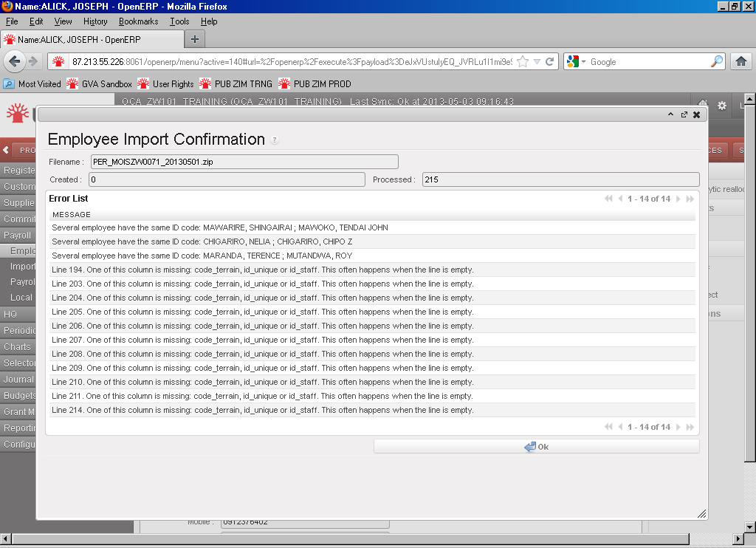This screenshot has height=548, width=756.
Task: Click the Filename input field
Action: point(244,162)
